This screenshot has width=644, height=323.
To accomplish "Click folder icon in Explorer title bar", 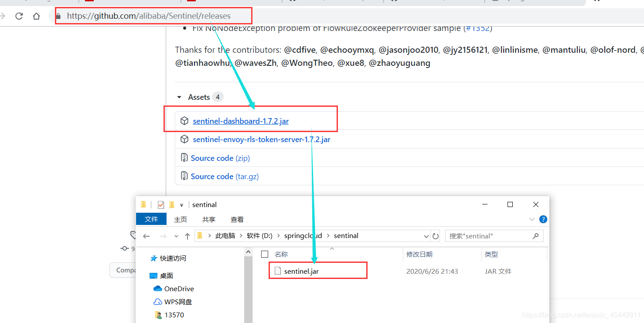I will pos(143,204).
